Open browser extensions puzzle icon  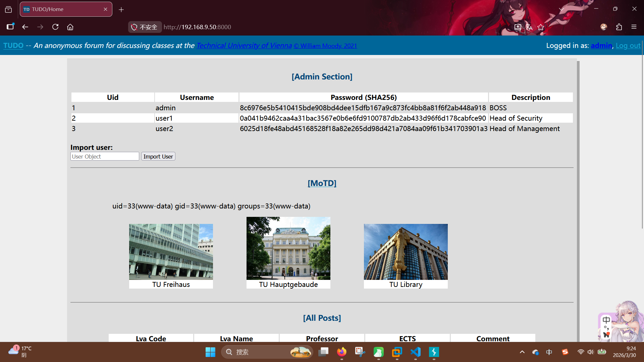pos(619,27)
